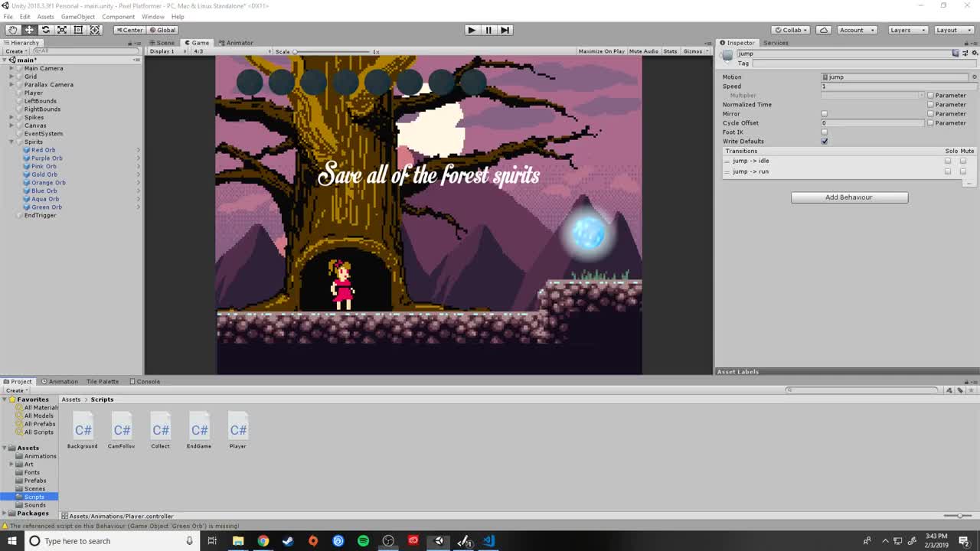Click the Red Orb prefab cube icon
Viewport: 980px width, 551px height.
coord(28,150)
